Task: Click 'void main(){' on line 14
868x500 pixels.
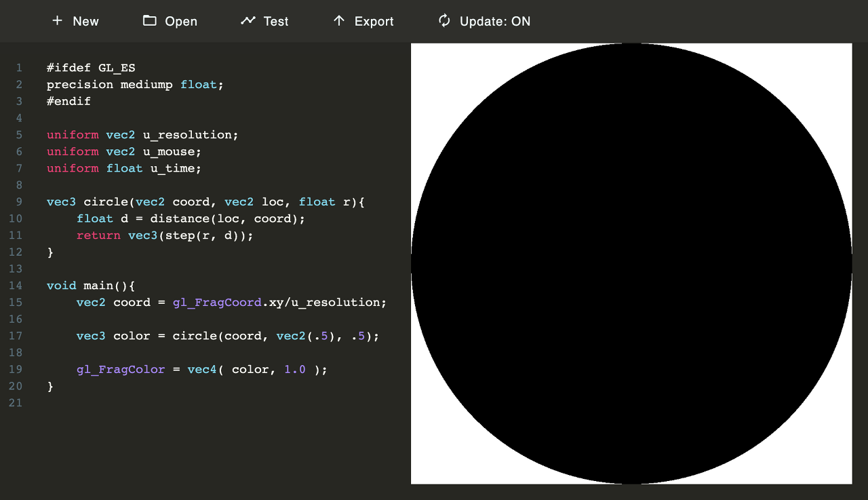Action: [x=91, y=286]
